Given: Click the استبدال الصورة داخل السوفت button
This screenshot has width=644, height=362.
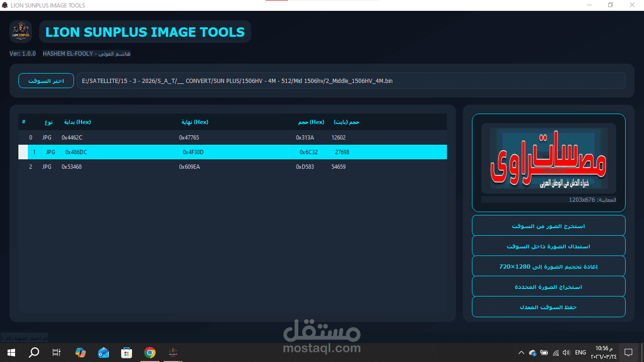Looking at the screenshot, I should (x=548, y=247).
